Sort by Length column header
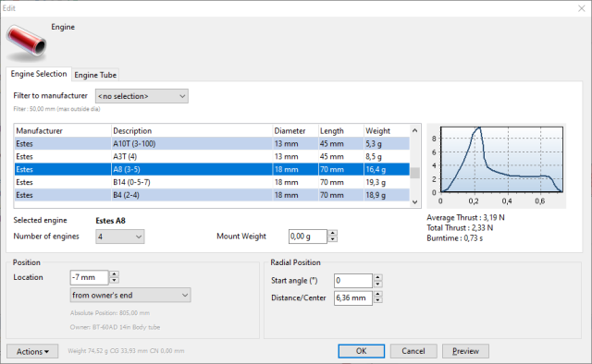This screenshot has height=364, width=592. [x=341, y=131]
